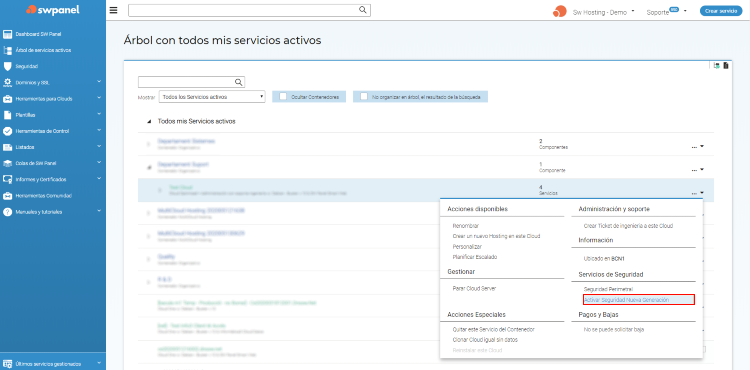The width and height of the screenshot is (750, 370).
Task: Expand the Herramientas de Control chevron
Action: (99, 130)
